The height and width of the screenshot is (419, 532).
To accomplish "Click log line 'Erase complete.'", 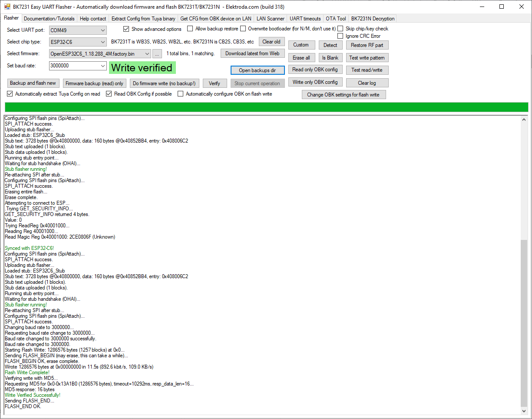I will (x=21, y=197).
